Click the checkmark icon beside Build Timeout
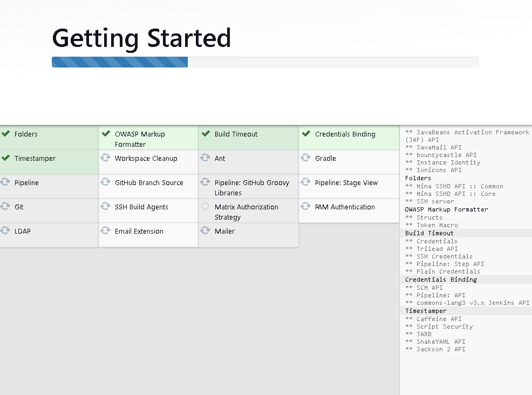Screen dimensions: 532x395 point(206,134)
